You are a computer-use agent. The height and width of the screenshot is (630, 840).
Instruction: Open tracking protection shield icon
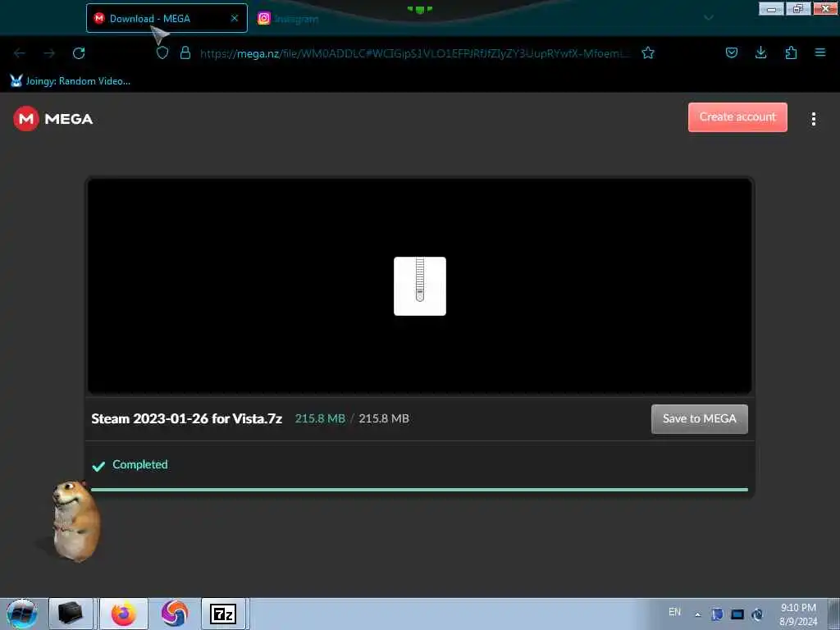coord(162,52)
